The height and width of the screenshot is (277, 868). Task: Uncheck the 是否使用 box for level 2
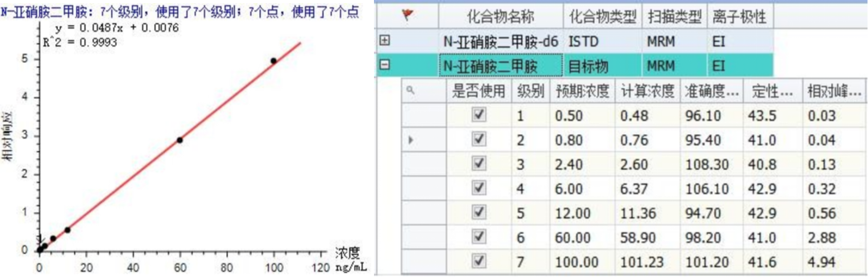tap(479, 139)
